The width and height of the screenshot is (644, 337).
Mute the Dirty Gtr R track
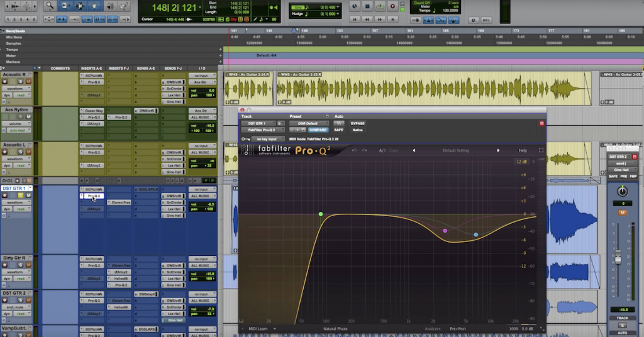click(x=28, y=265)
